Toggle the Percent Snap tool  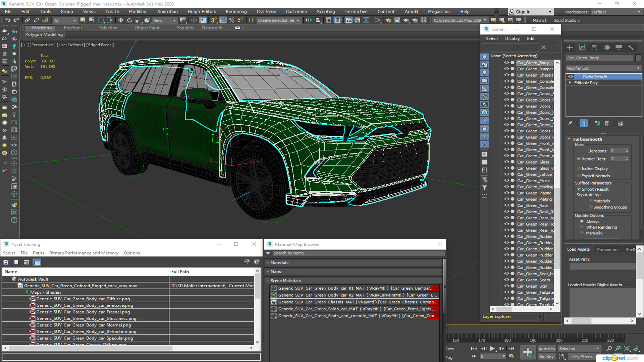(x=231, y=20)
